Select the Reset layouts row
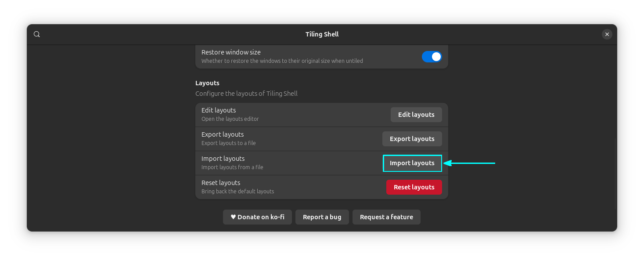This screenshot has width=644, height=261. pos(263,187)
